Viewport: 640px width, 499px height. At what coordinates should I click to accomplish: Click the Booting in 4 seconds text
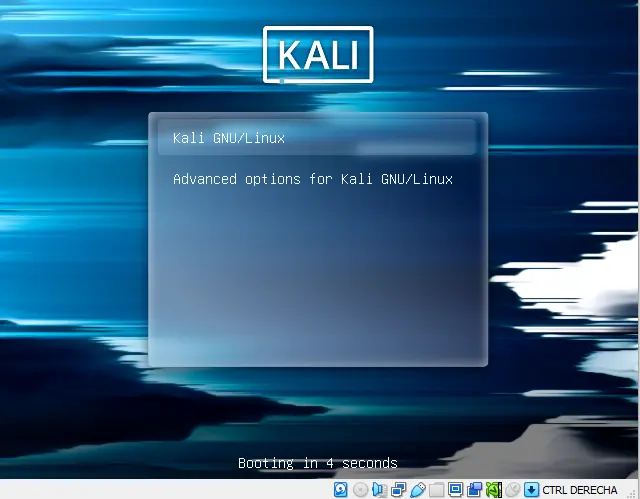click(318, 464)
